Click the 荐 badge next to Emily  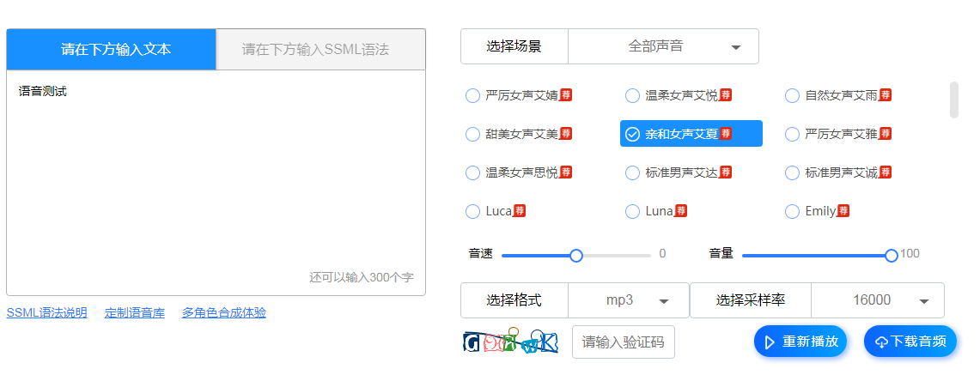[x=843, y=211]
